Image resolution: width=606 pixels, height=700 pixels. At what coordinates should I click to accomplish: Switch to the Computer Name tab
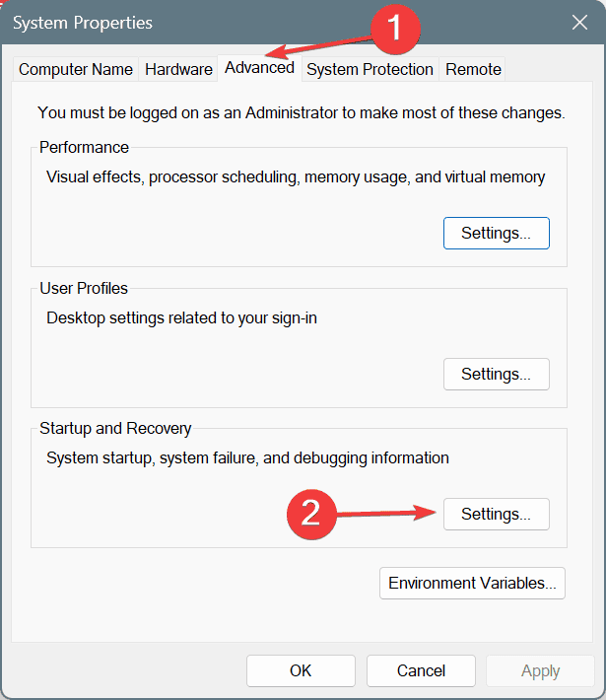pos(76,69)
